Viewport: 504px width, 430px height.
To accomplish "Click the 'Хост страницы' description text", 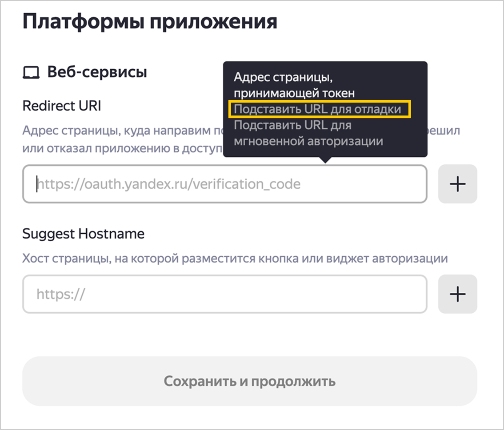I will tap(235, 259).
